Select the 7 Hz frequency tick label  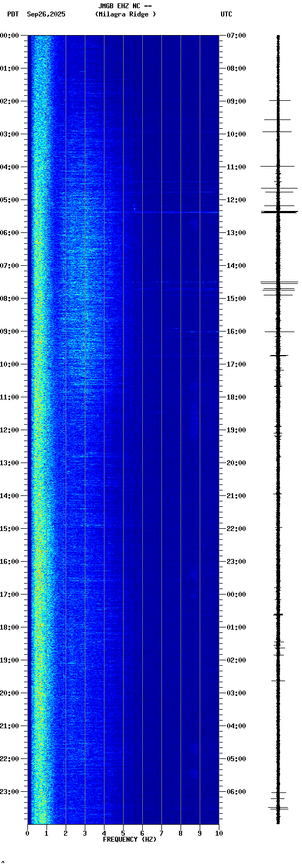161,833
